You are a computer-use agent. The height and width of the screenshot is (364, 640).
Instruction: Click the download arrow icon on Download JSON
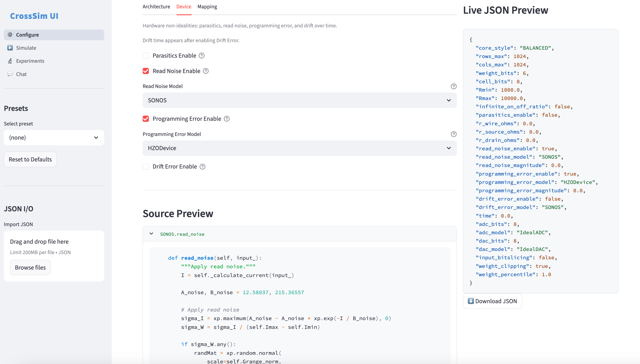click(x=471, y=301)
